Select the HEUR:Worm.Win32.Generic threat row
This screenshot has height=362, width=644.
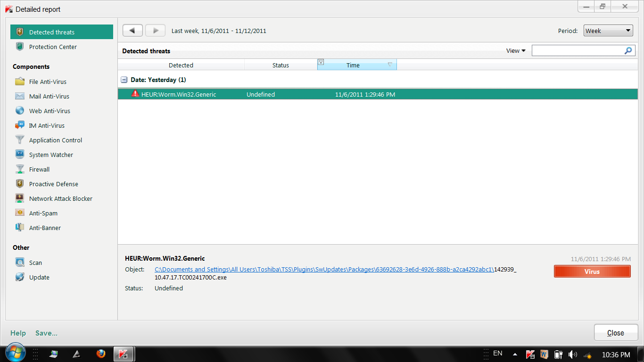click(378, 94)
